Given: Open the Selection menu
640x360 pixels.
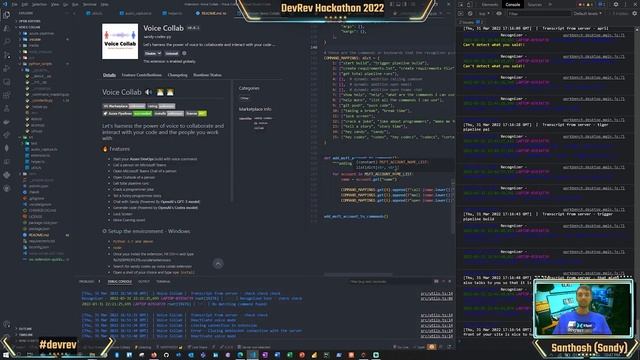Looking at the screenshot, I should [39, 4].
